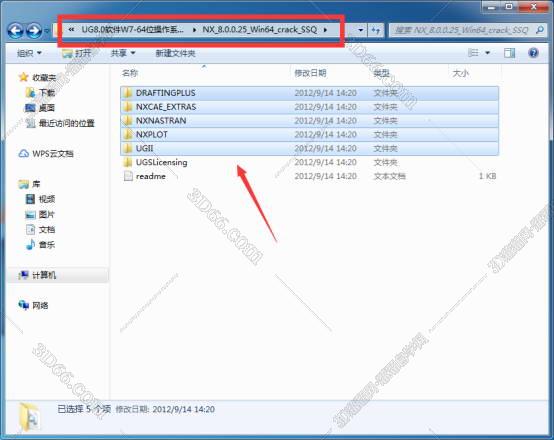Toggle the preview pane icon
Image resolution: width=554 pixels, height=440 pixels.
509,53
